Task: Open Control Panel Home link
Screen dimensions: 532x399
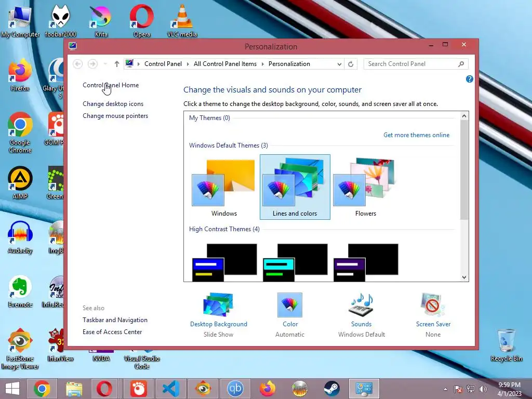Action: [111, 85]
